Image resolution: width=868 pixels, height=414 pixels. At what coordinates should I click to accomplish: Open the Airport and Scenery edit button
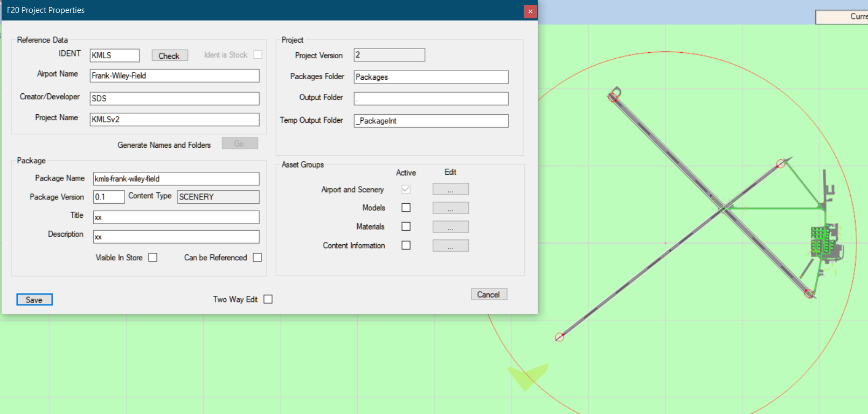(x=450, y=189)
